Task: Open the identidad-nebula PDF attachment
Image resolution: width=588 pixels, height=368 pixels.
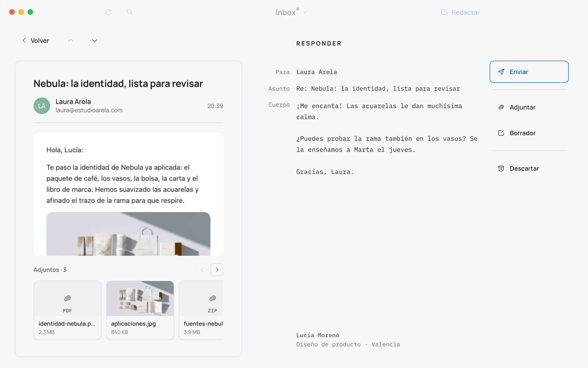Action: coord(67,310)
